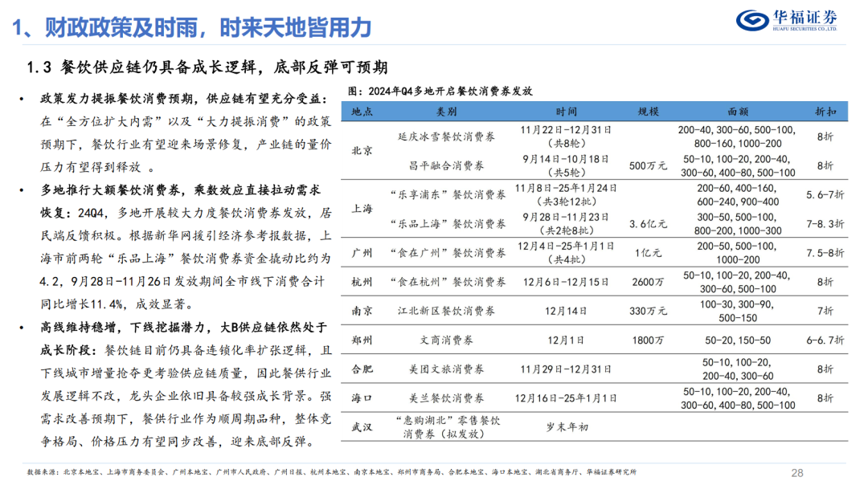Click time cell '12月14日'
868x485 pixels.
(566, 311)
